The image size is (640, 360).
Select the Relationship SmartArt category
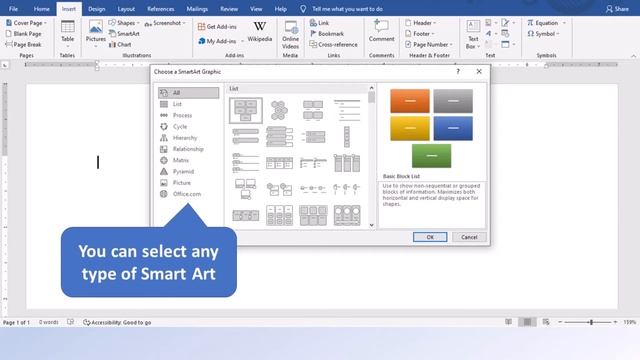[189, 149]
